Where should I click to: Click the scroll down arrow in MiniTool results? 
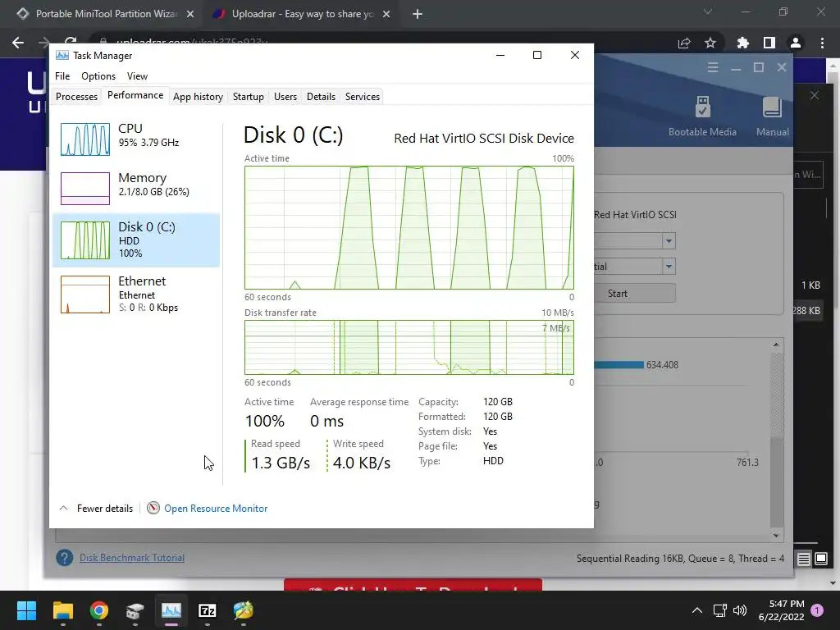click(776, 535)
